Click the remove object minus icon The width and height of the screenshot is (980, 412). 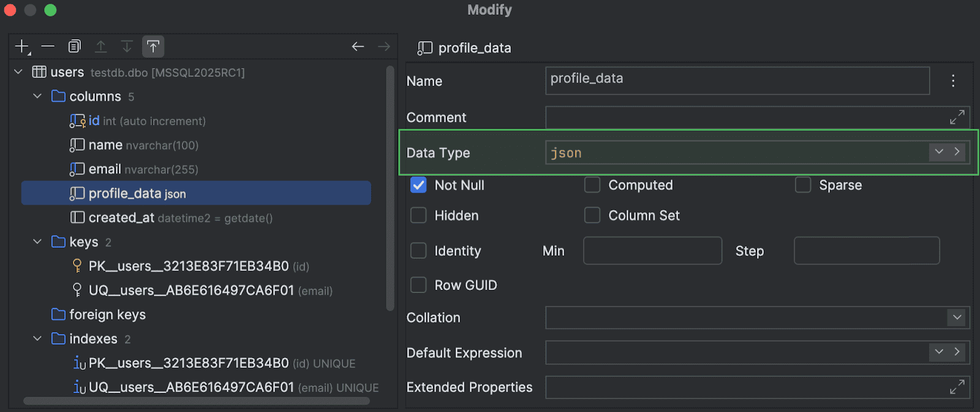(48, 47)
